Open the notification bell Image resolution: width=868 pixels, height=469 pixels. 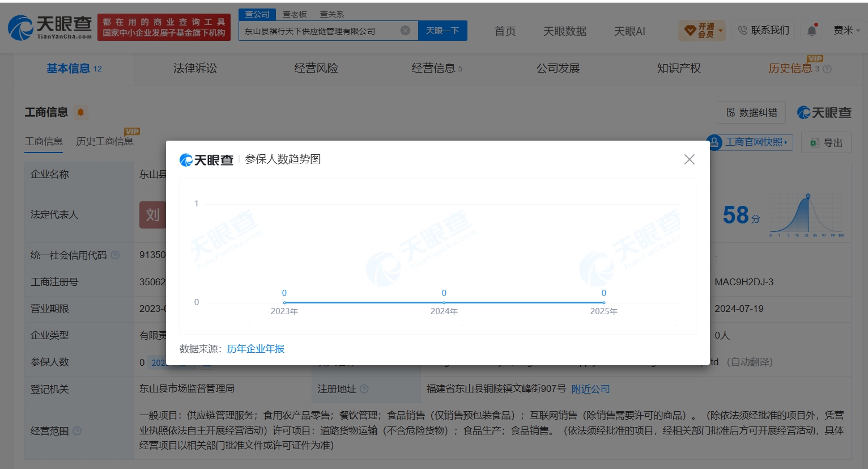tap(812, 31)
